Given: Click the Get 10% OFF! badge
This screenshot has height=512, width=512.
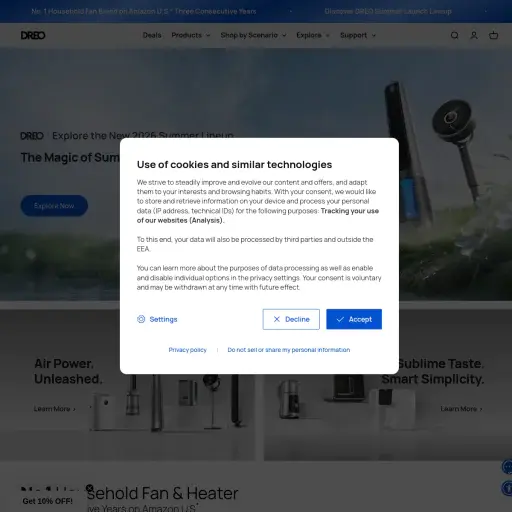Looking at the screenshot, I should 48,501.
